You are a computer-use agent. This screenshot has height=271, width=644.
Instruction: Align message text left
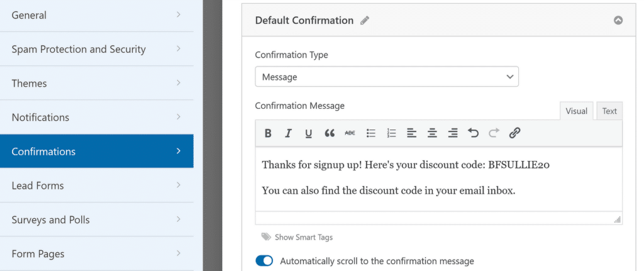[411, 133]
